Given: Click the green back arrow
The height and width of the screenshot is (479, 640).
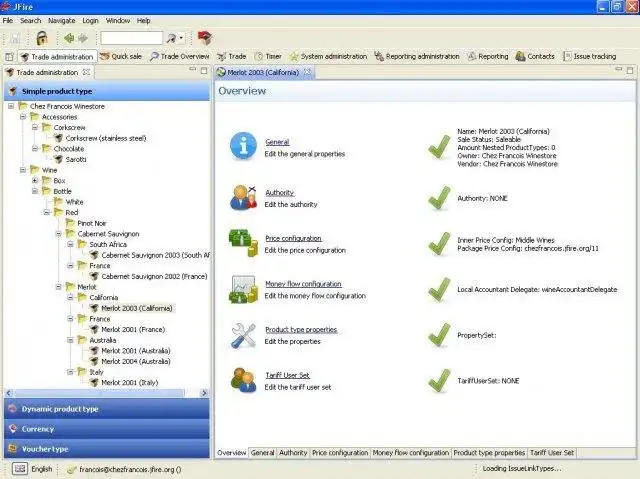Looking at the screenshot, I should 69,38.
